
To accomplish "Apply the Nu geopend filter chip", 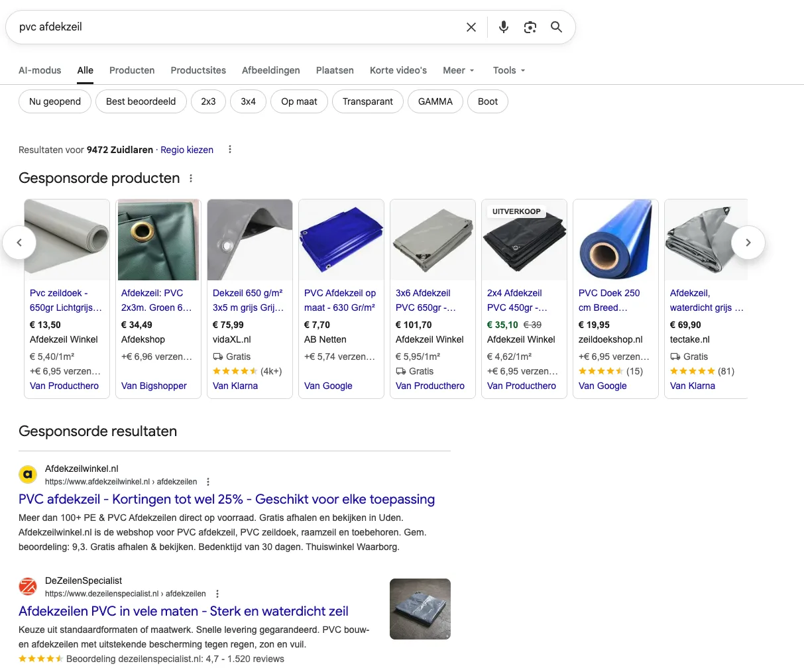I will pyautogui.click(x=55, y=101).
